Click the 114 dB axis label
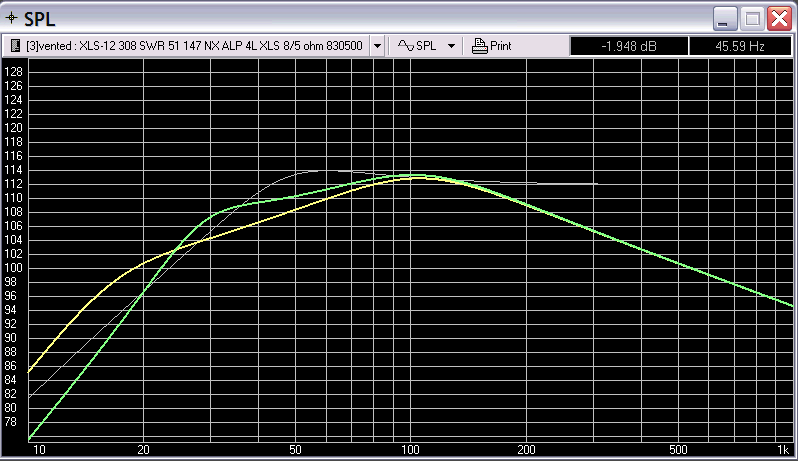The height and width of the screenshot is (461, 798). click(13, 170)
